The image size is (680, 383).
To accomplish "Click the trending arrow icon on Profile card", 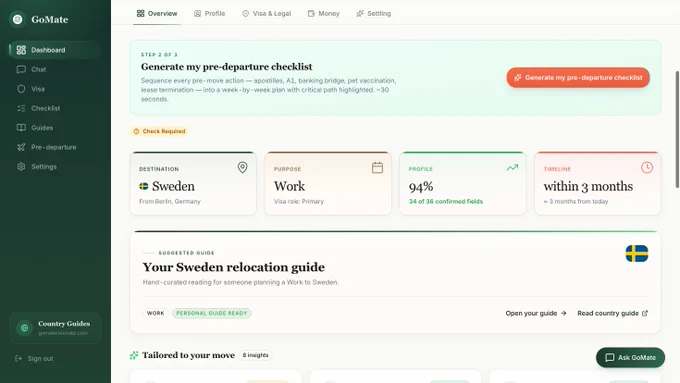I will (x=512, y=167).
